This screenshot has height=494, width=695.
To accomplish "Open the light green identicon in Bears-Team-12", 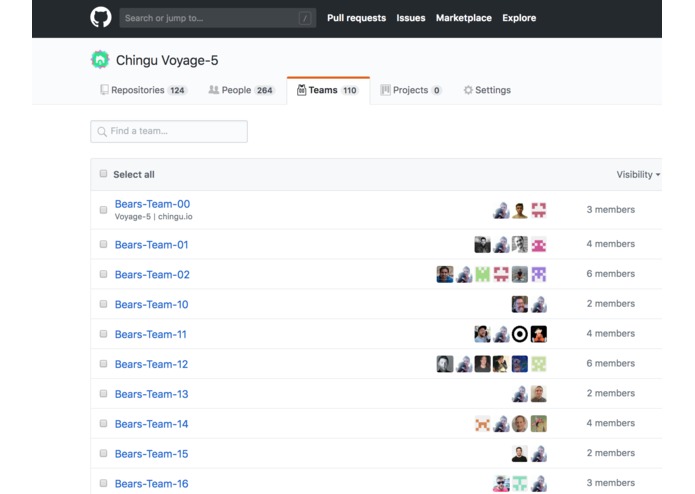I will 539,364.
